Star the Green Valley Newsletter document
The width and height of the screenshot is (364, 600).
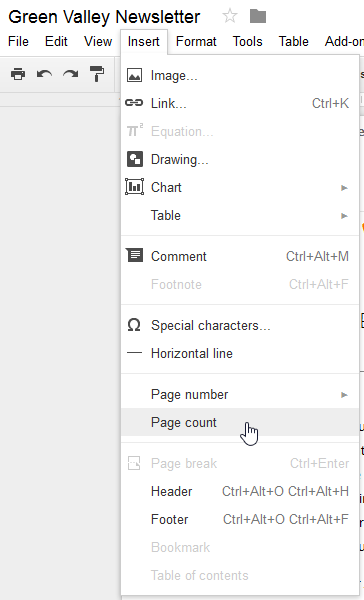click(230, 16)
